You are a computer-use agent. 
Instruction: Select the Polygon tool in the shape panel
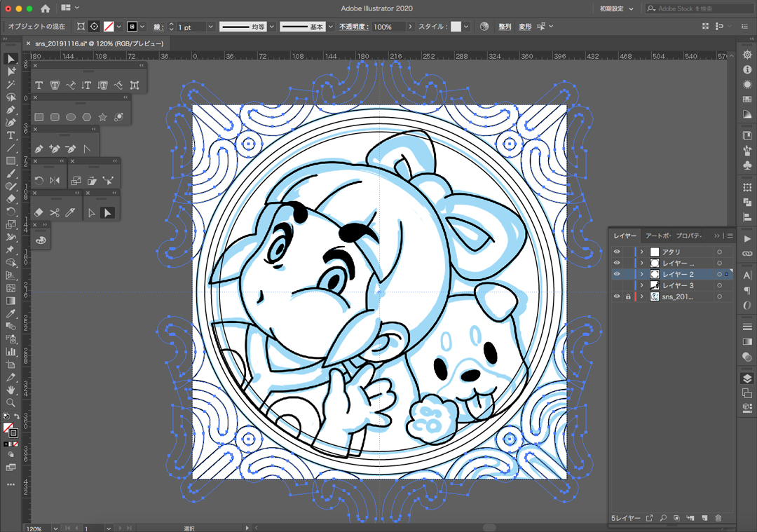point(86,117)
